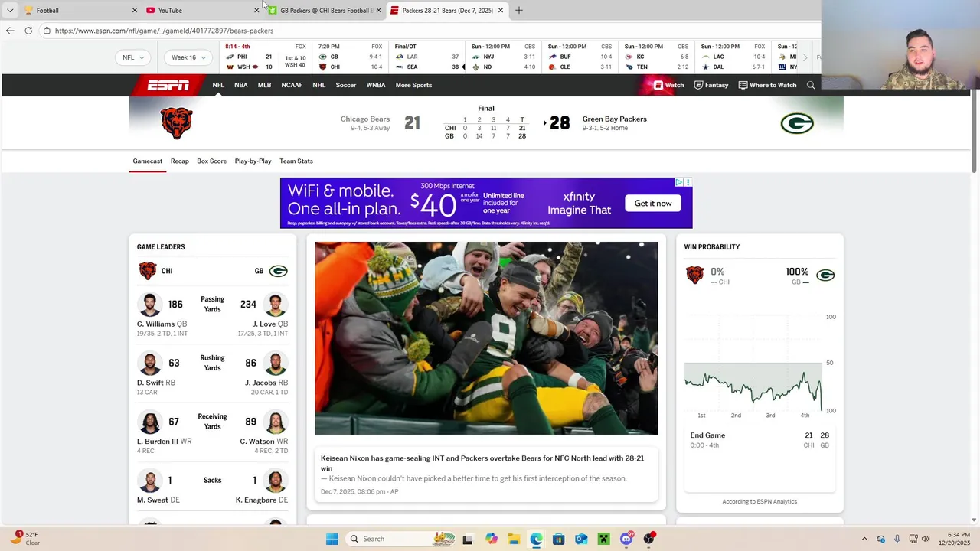Open a new browser tab
This screenshot has height=551, width=980.
pyautogui.click(x=518, y=10)
